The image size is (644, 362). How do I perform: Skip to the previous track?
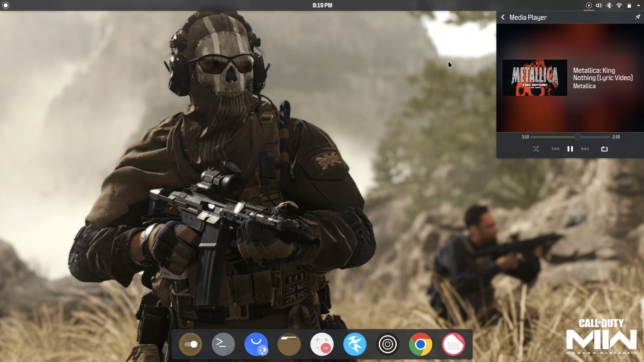click(555, 149)
